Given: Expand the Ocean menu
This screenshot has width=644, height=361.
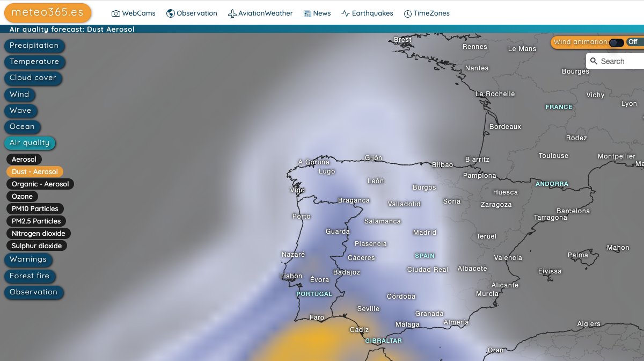Looking at the screenshot, I should point(23,127).
